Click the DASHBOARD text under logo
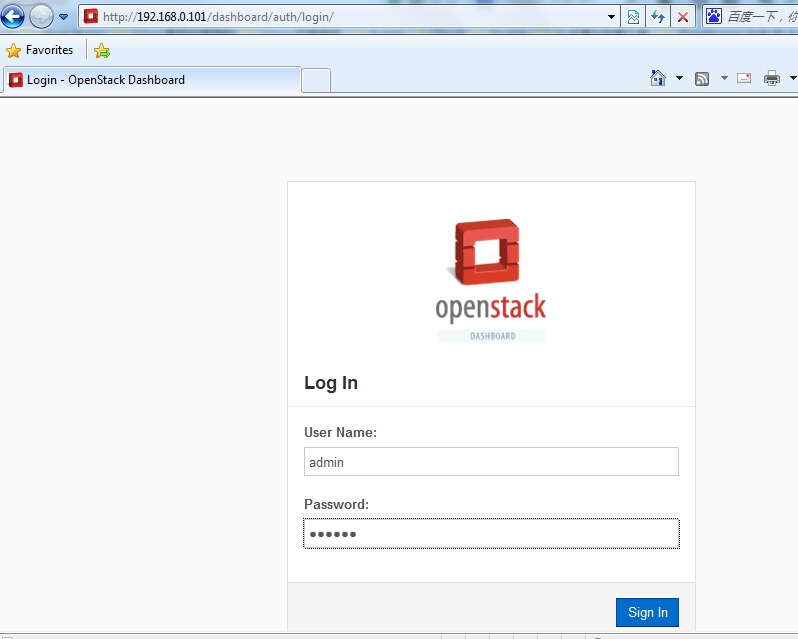The width and height of the screenshot is (798, 639). click(492, 336)
